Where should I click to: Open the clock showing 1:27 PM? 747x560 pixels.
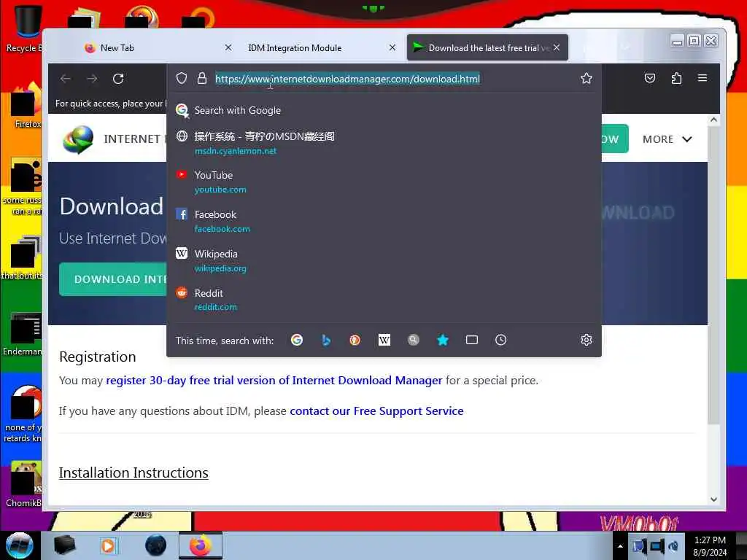(710, 545)
